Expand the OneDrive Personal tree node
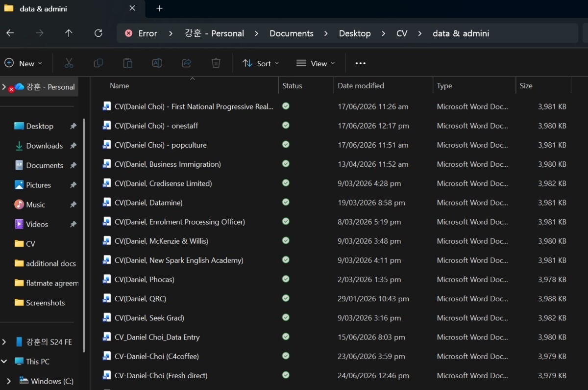This screenshot has width=588, height=390. click(4, 87)
